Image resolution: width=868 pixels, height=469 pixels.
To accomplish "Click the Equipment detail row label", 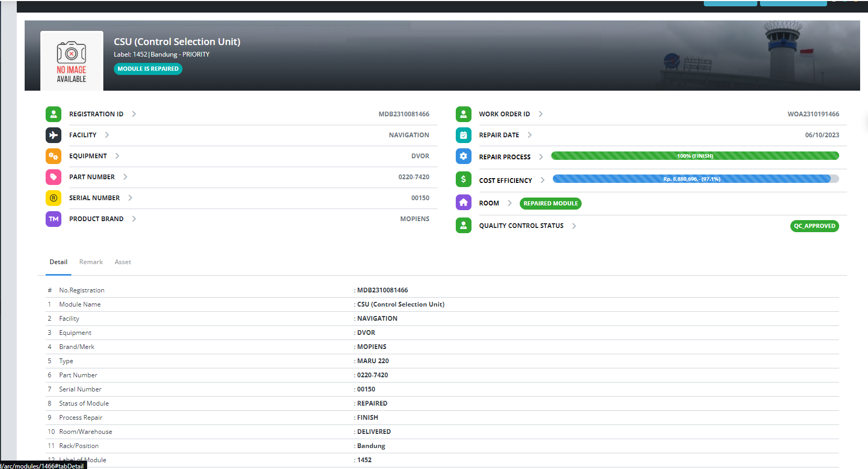I will [75, 333].
